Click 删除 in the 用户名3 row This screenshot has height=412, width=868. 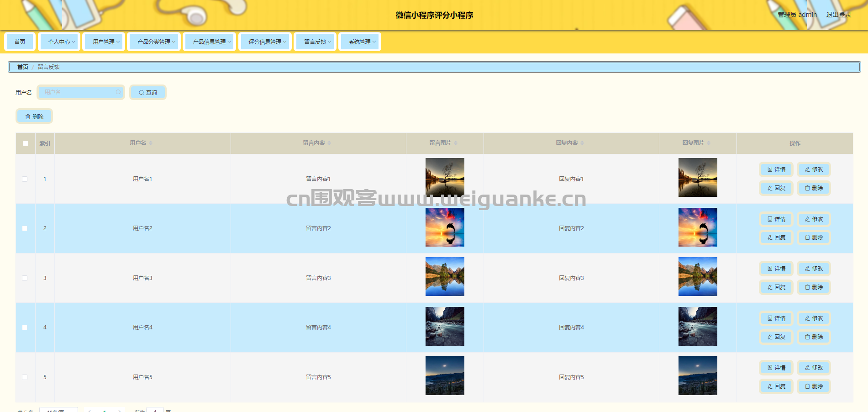(814, 287)
